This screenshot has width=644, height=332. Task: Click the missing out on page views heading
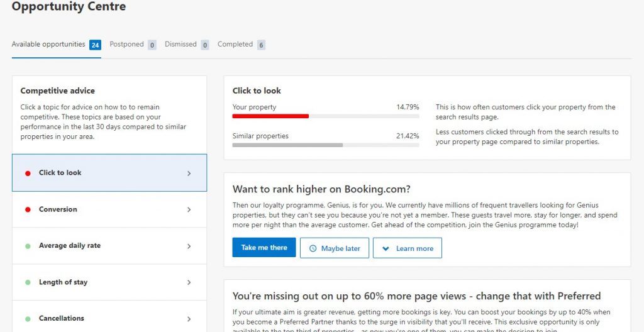pyautogui.click(x=416, y=296)
